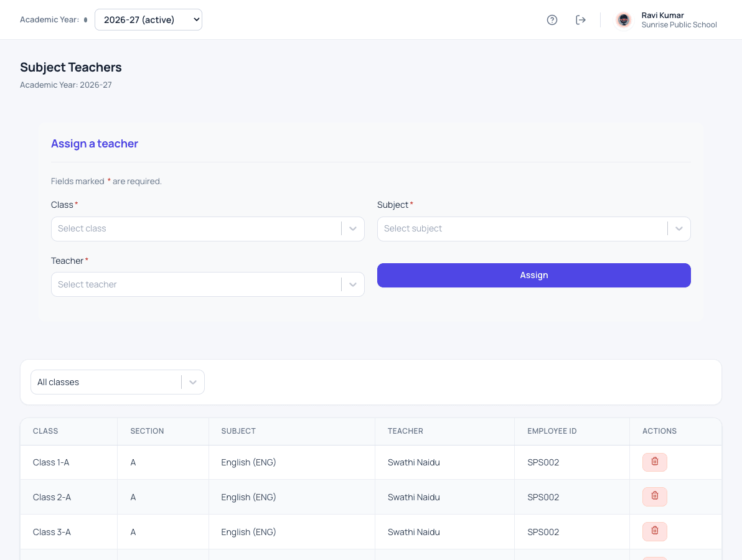Click the Assign button
The image size is (742, 560).
(x=534, y=275)
